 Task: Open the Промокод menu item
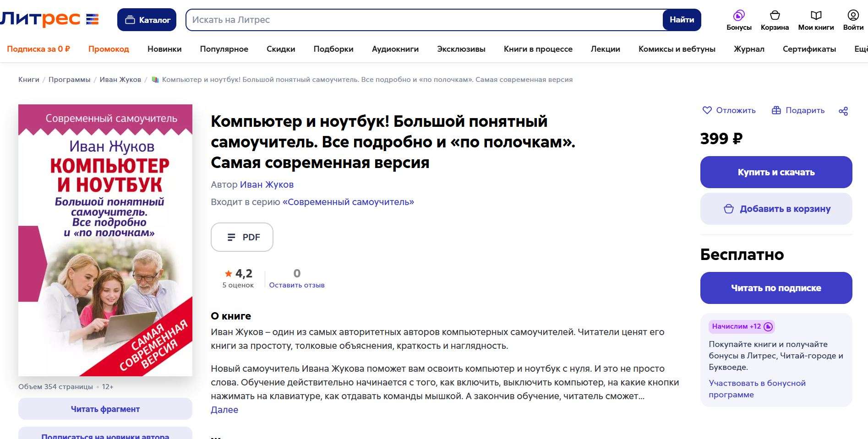pyautogui.click(x=109, y=49)
